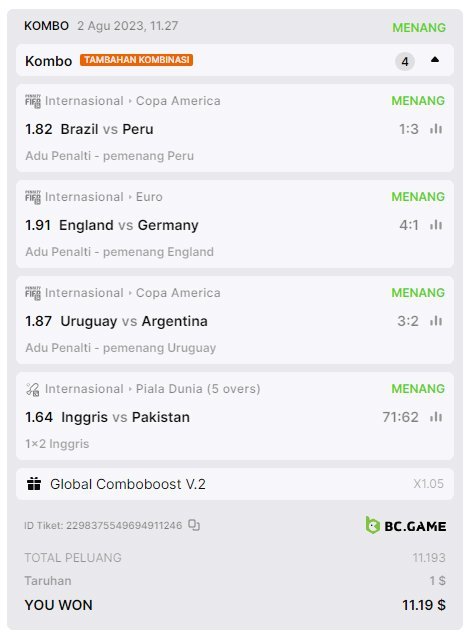The width and height of the screenshot is (466, 635).
Task: Click the Piala Dunia (5 overs) league label
Action: point(198,389)
